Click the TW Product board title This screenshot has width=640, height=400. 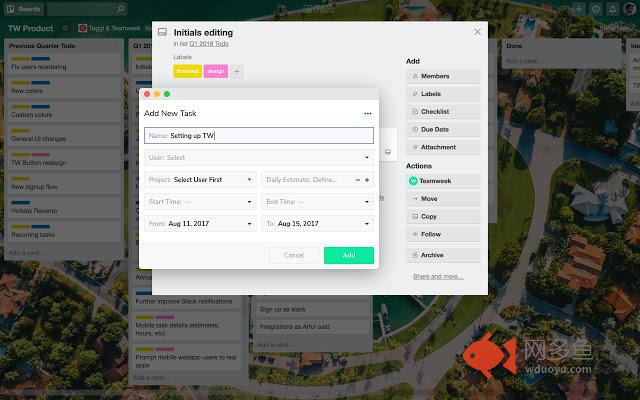click(31, 28)
